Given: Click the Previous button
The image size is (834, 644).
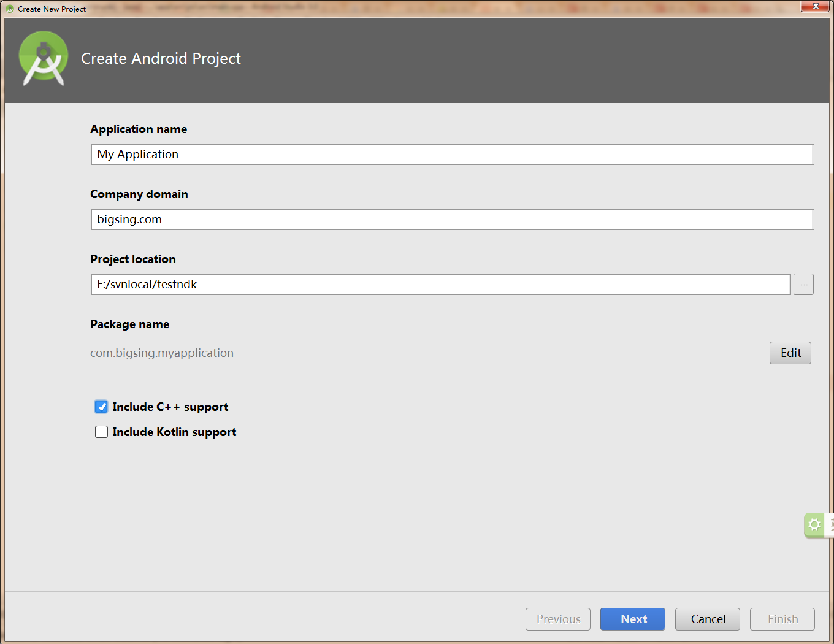Looking at the screenshot, I should (558, 619).
